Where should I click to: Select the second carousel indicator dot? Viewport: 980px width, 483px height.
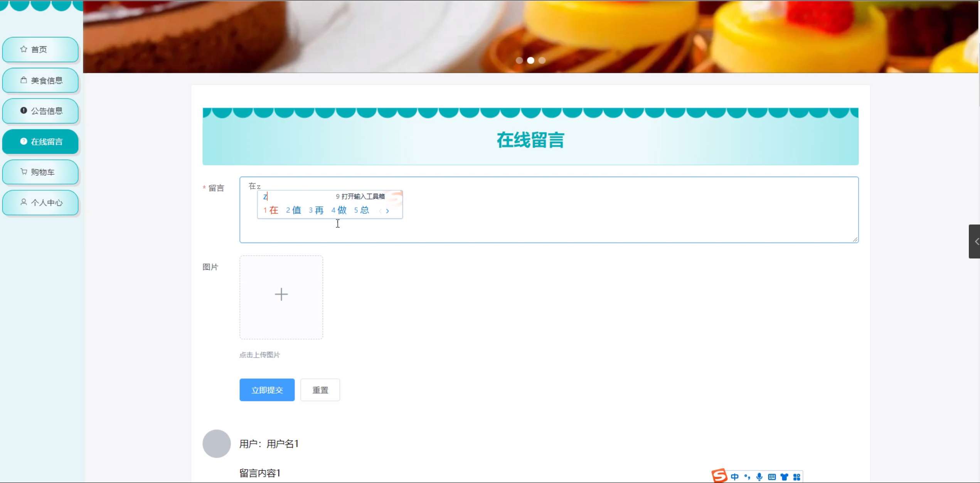tap(530, 60)
